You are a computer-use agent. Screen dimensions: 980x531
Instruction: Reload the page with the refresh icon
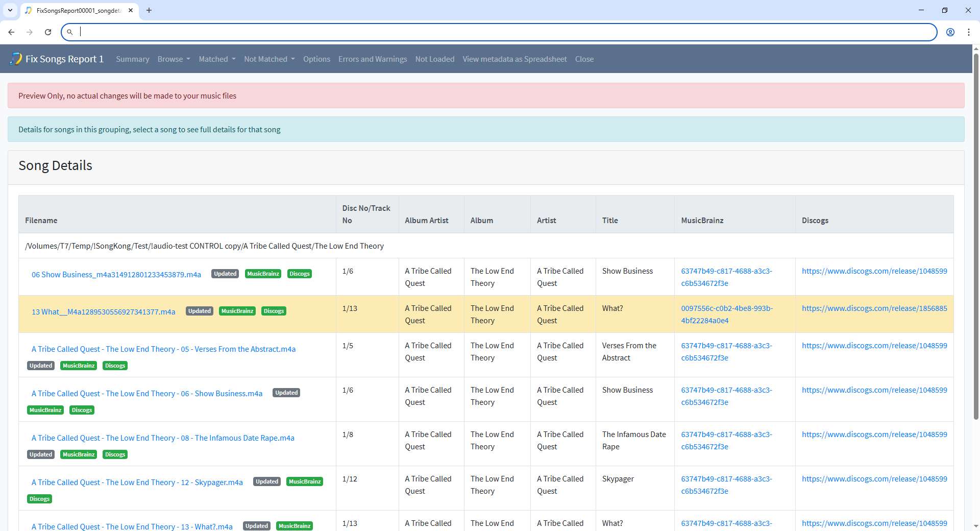48,32
